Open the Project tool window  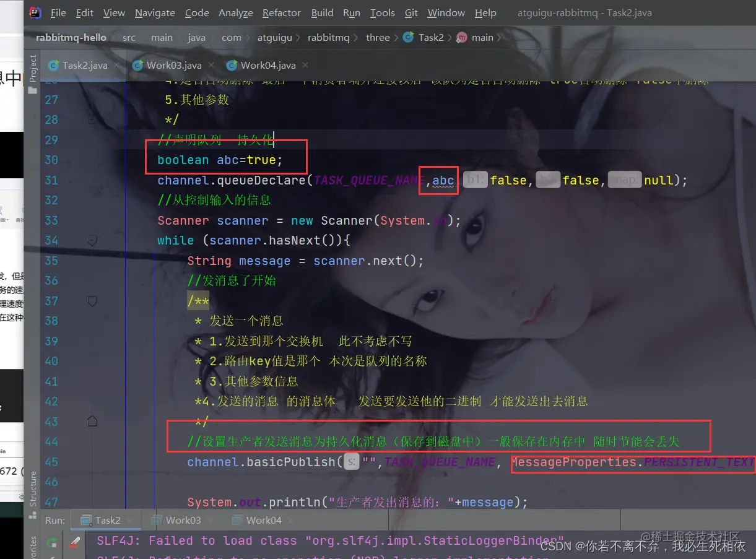[x=32, y=68]
